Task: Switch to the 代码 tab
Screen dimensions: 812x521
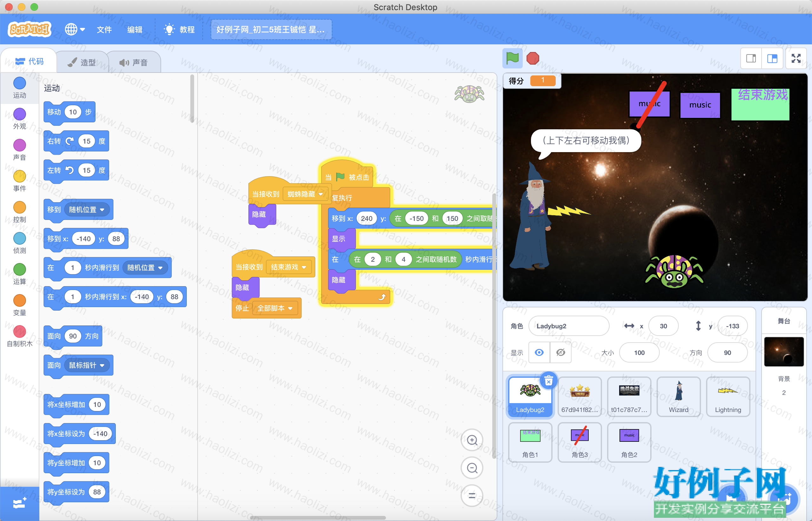Action: click(29, 61)
